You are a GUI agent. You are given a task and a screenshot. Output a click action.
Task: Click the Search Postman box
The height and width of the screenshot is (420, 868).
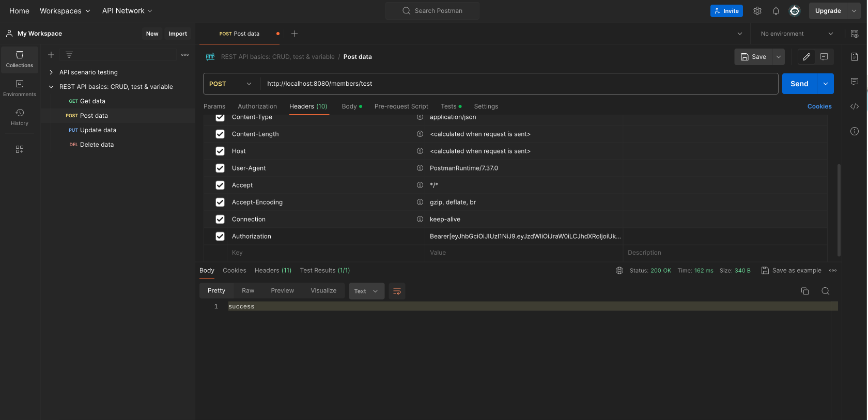coord(432,11)
